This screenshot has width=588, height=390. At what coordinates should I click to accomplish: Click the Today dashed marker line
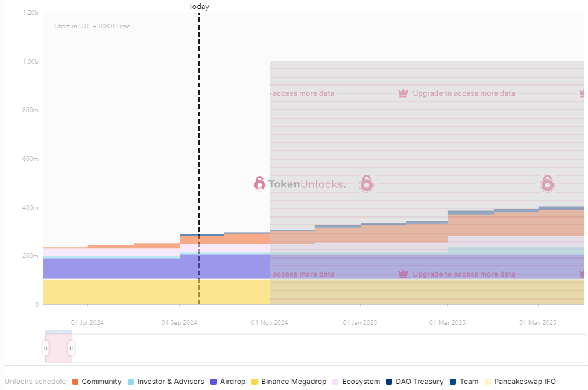pyautogui.click(x=199, y=151)
